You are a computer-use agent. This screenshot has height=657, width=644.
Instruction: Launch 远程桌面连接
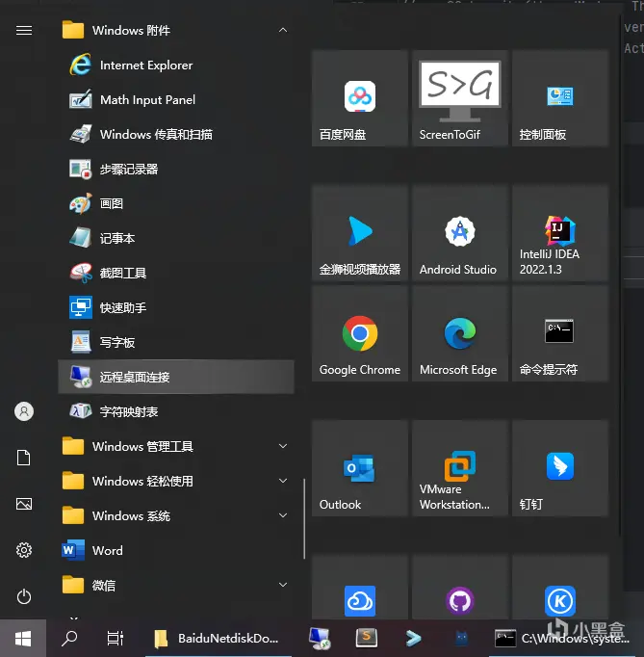tap(176, 377)
